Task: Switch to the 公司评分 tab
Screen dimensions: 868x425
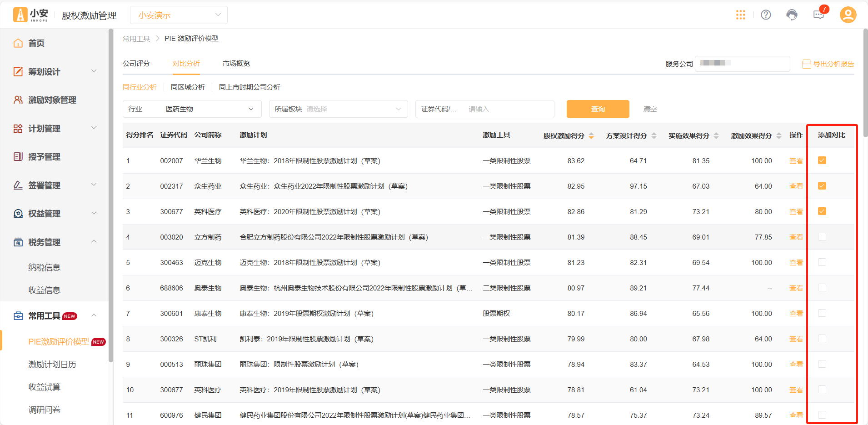Action: pos(136,64)
